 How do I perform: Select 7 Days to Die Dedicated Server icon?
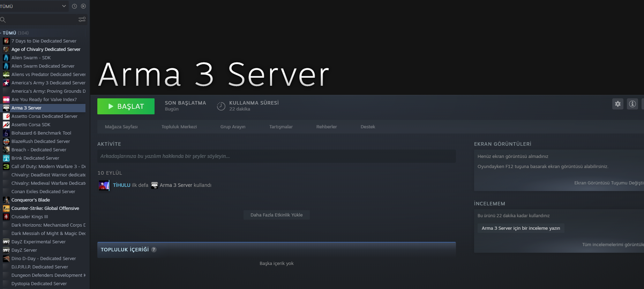point(6,41)
